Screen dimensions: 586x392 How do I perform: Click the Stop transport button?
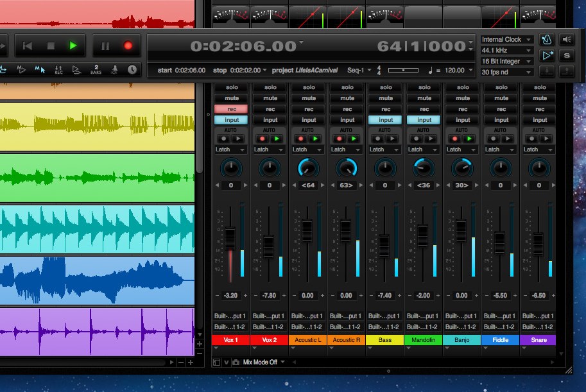[51, 46]
